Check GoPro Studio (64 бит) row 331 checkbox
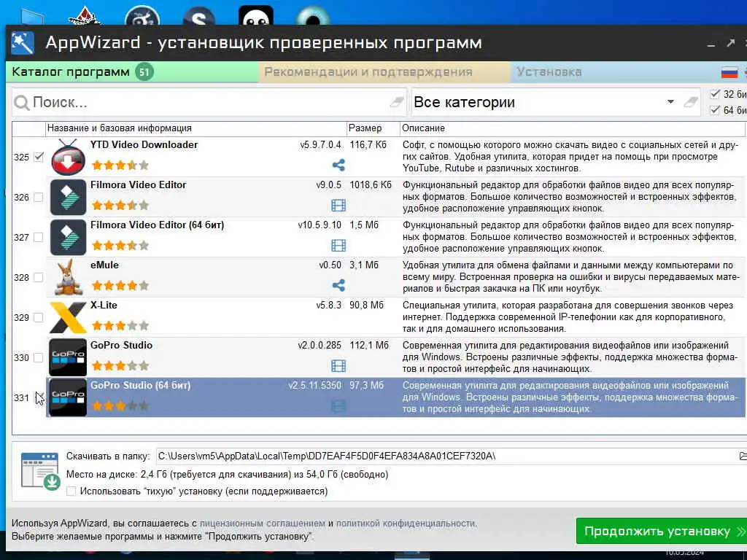Viewport: 747px width, 560px height. (x=39, y=397)
